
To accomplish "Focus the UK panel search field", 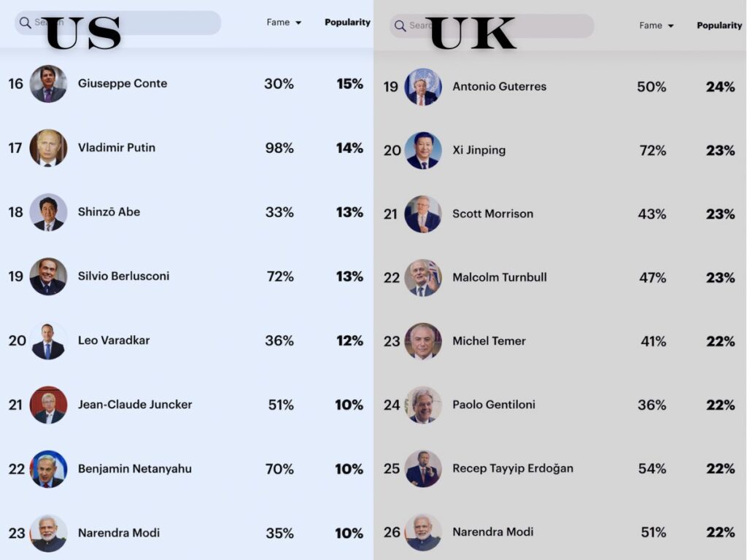I will click(x=492, y=26).
